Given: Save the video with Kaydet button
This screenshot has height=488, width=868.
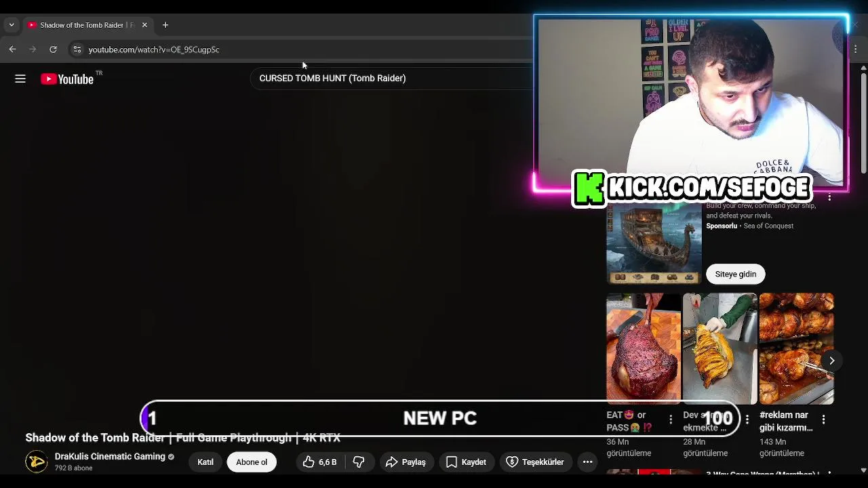Looking at the screenshot, I should click(x=466, y=462).
